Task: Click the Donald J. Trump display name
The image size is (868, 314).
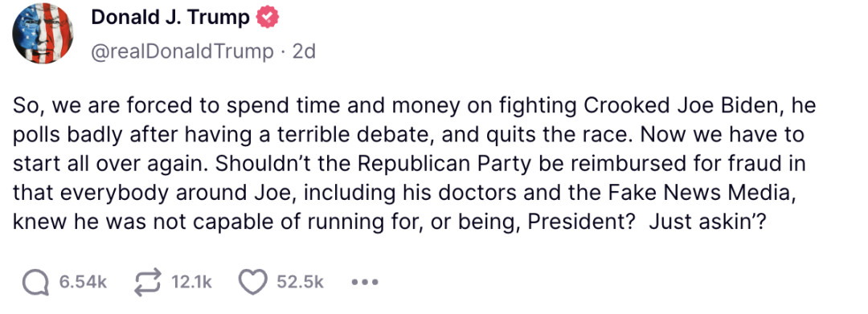Action: tap(170, 18)
